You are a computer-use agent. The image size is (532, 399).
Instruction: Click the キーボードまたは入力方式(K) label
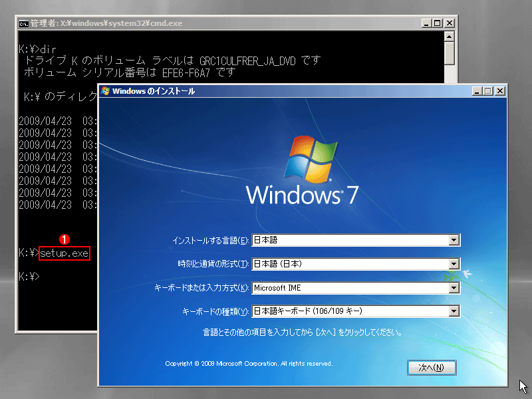(201, 288)
